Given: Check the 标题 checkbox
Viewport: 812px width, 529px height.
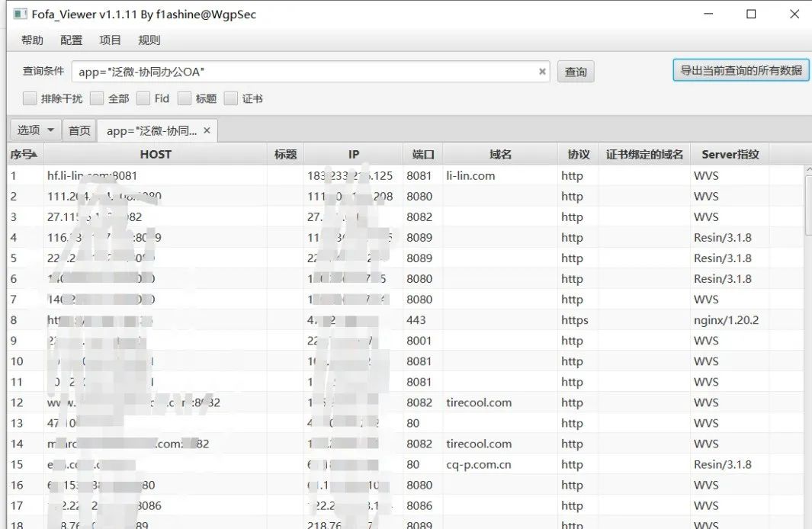Looking at the screenshot, I should [185, 98].
